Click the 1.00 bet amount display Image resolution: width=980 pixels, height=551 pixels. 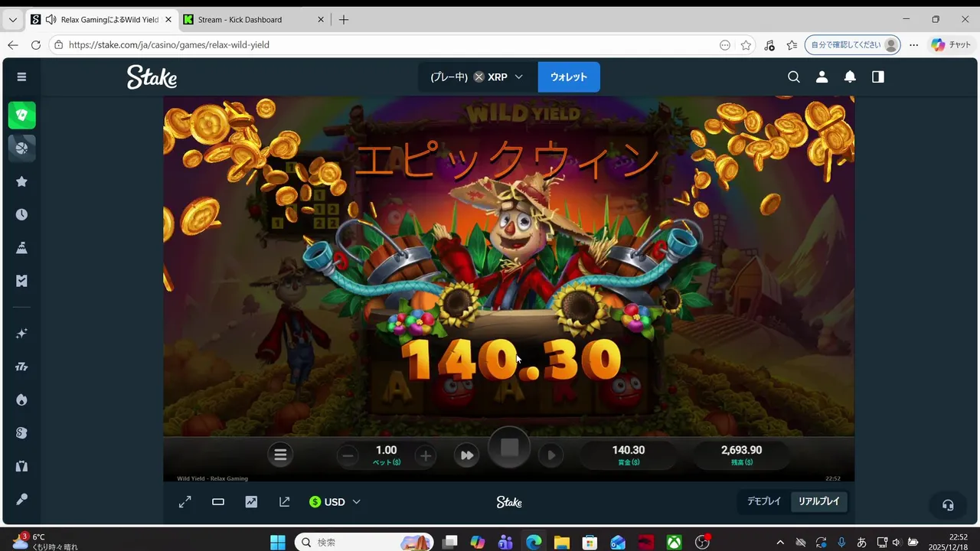[x=386, y=455]
